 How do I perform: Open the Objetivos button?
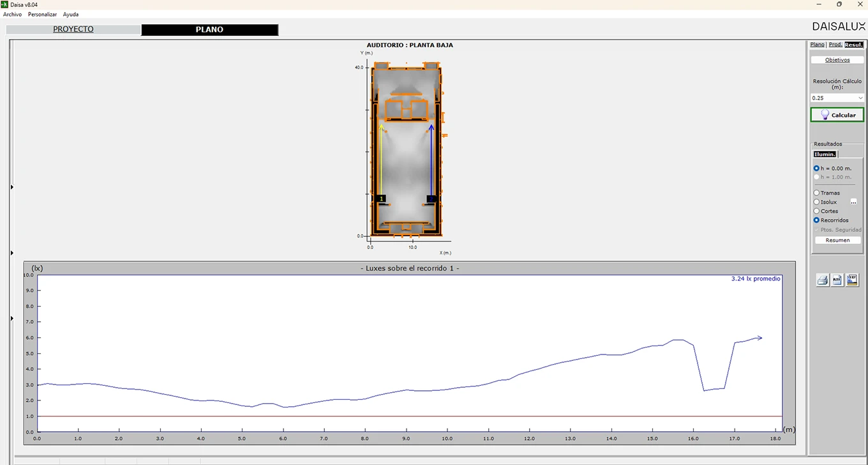(x=837, y=60)
